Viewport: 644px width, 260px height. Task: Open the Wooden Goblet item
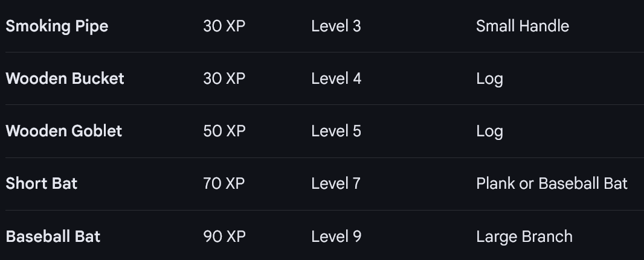tap(63, 132)
